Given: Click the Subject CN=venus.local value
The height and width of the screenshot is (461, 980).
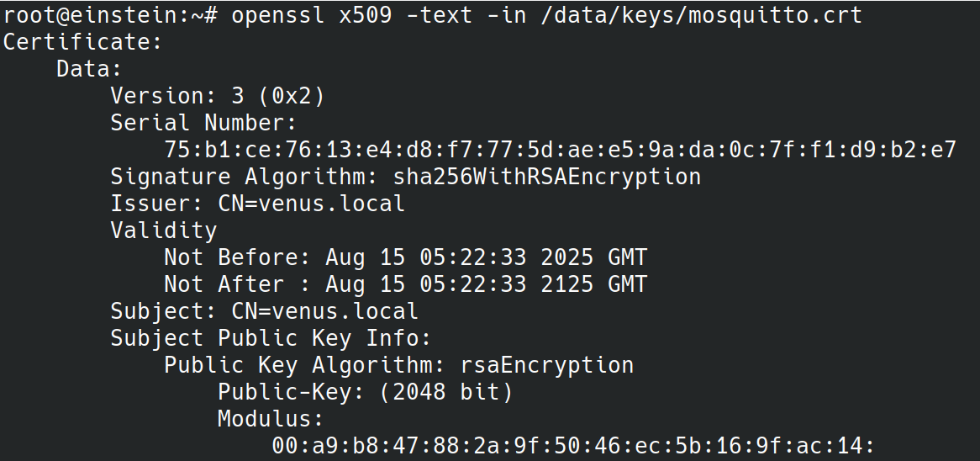Looking at the screenshot, I should click(325, 311).
